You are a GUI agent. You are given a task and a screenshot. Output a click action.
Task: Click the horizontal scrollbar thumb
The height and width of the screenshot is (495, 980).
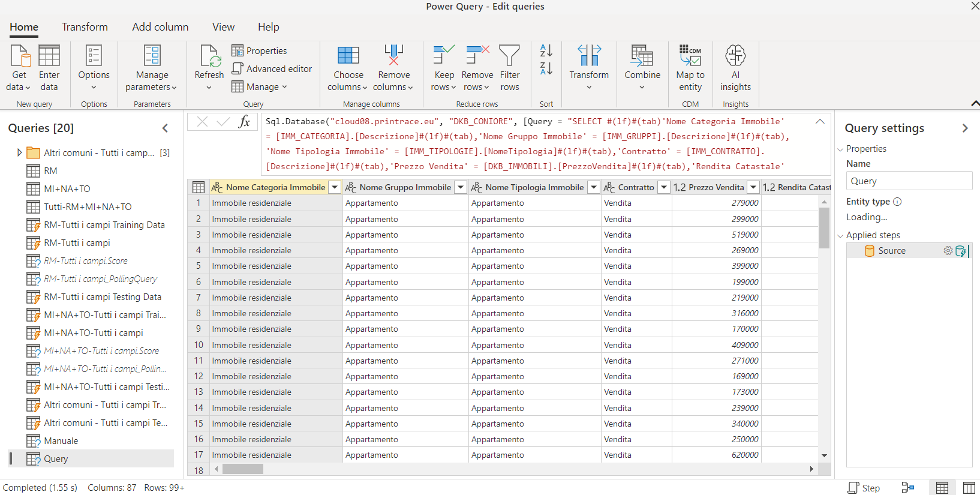tap(243, 469)
